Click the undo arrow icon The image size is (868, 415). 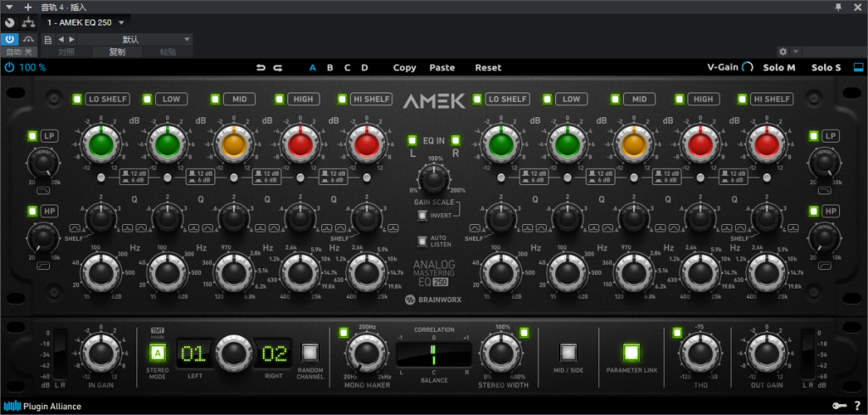point(261,68)
